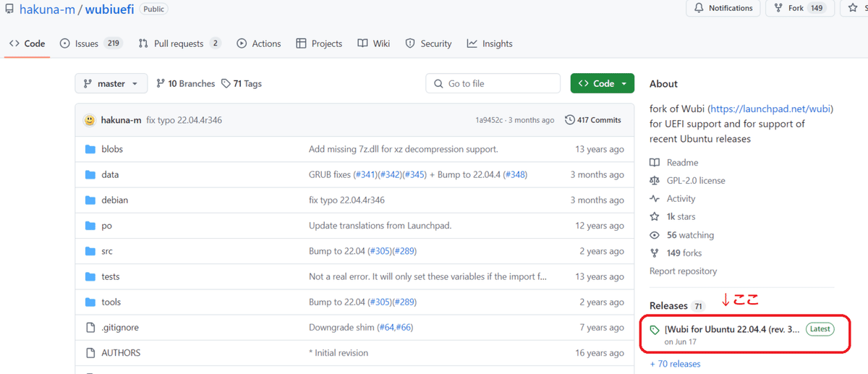Open the GPL-2.0 license link
This screenshot has height=374, width=868.
(696, 181)
